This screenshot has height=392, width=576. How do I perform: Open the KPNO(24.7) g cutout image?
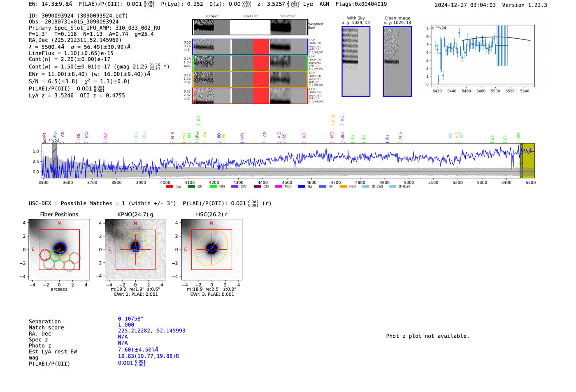click(135, 250)
